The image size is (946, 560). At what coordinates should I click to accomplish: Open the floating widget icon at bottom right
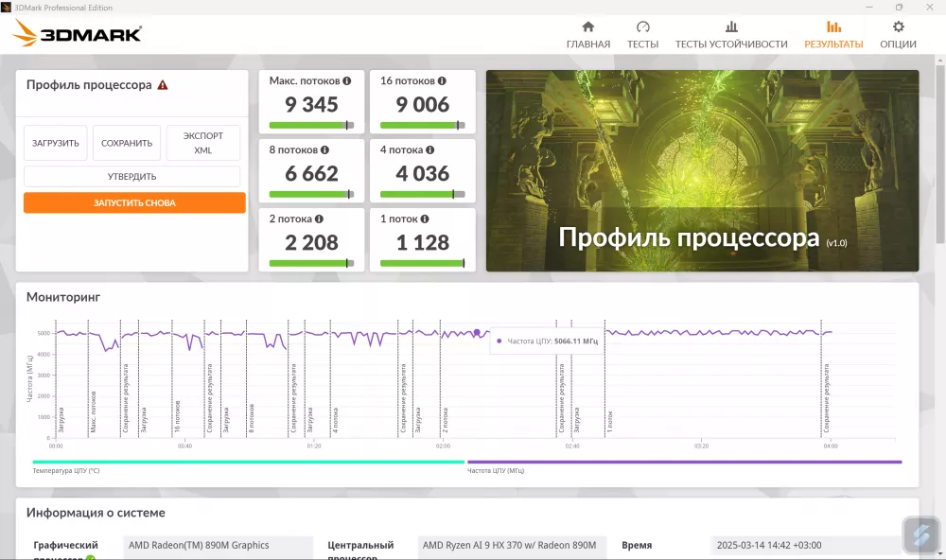(x=920, y=534)
